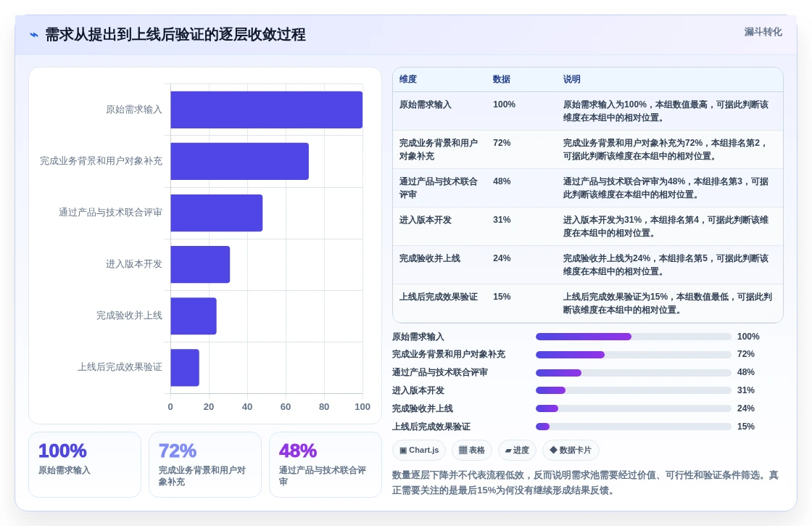Click the 数据 column header

tap(501, 79)
